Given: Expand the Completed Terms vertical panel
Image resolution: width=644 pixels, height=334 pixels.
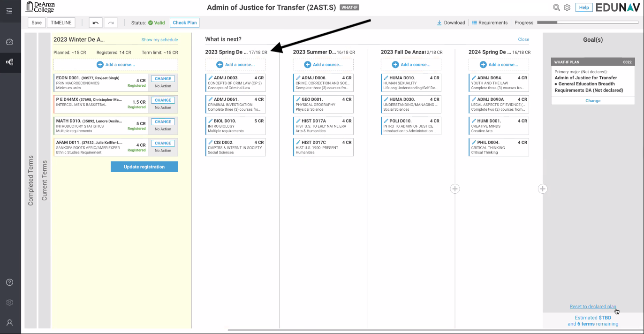Looking at the screenshot, I should click(x=31, y=181).
